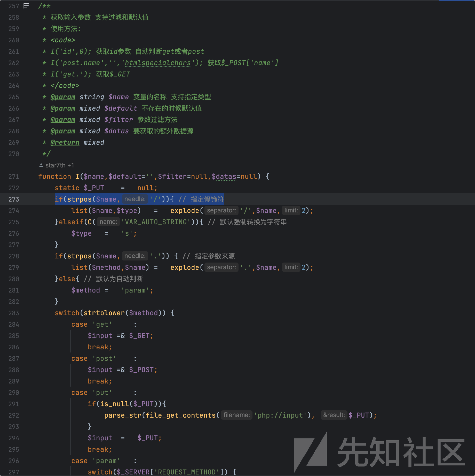The height and width of the screenshot is (476, 475).
Task: Click the needle hint on line 273
Action: click(135, 199)
